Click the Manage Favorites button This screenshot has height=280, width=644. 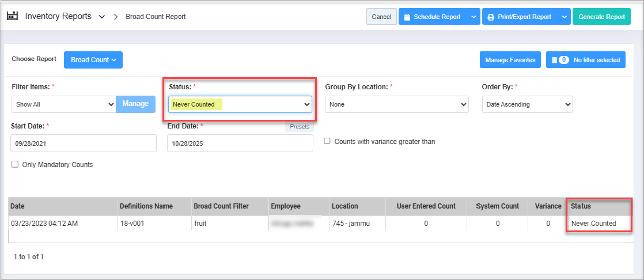pyautogui.click(x=510, y=60)
